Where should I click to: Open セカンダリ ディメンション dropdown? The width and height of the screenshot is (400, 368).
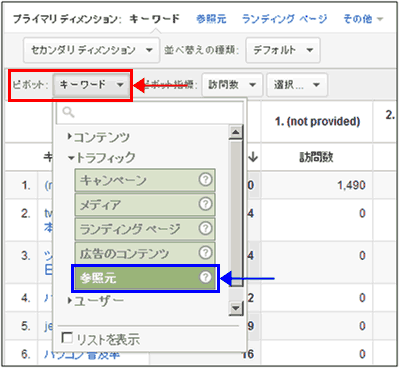[91, 50]
